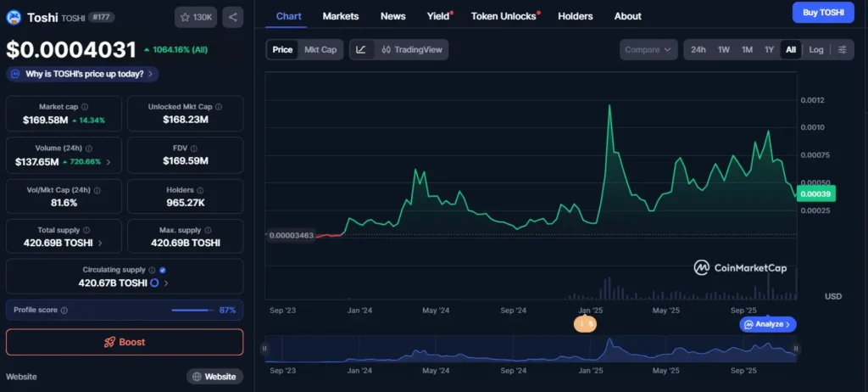Set chart range to 1M
The width and height of the screenshot is (868, 392).
click(747, 50)
